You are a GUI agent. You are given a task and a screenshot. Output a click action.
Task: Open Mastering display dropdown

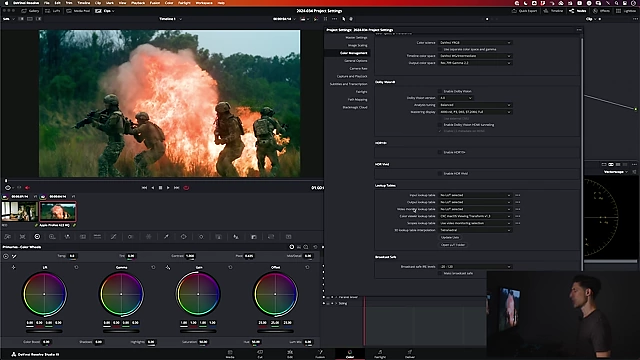click(475, 112)
